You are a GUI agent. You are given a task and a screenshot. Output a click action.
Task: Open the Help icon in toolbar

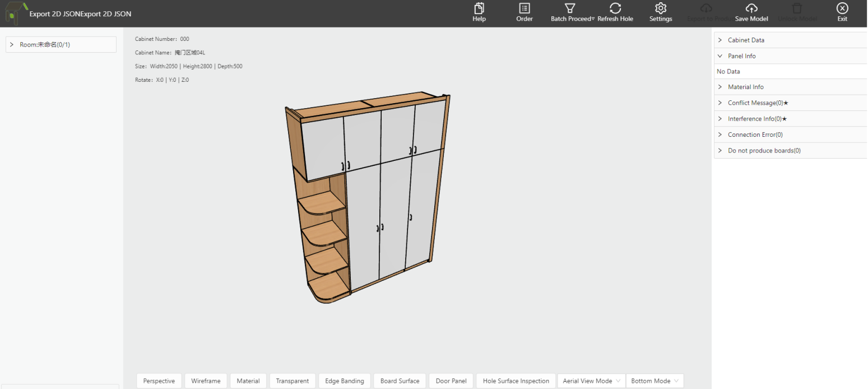(x=479, y=8)
